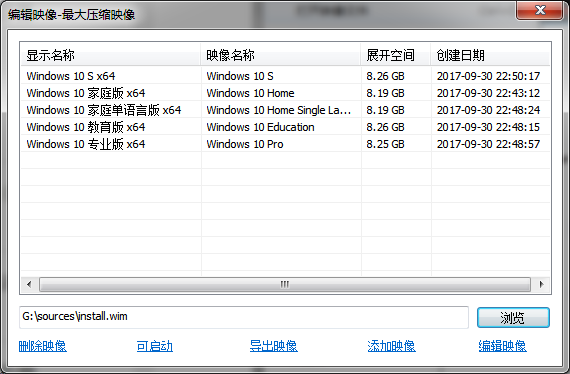
Task: Click 8.19 GB in Home Single Language row
Action: [x=385, y=110]
